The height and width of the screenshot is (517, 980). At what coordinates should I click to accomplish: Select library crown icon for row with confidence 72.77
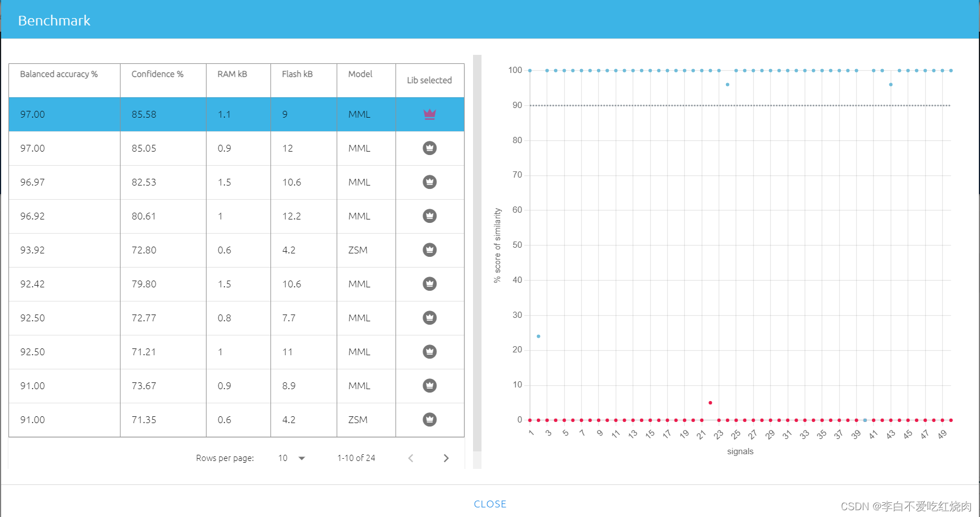[429, 318]
